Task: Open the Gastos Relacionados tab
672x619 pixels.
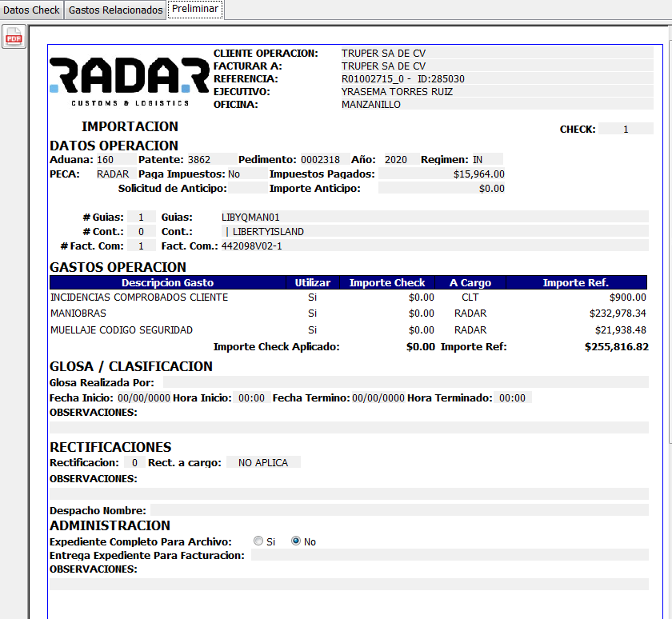Action: tap(115, 10)
